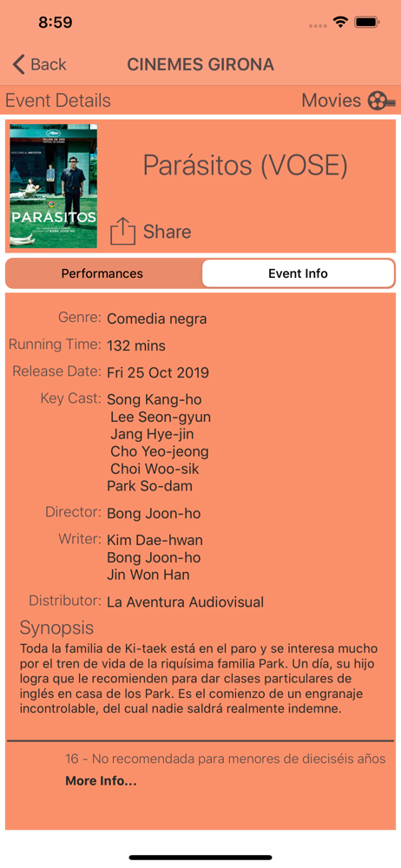Tap the Synopsis heading
Screen dimensions: 401x868
pyautogui.click(x=56, y=628)
